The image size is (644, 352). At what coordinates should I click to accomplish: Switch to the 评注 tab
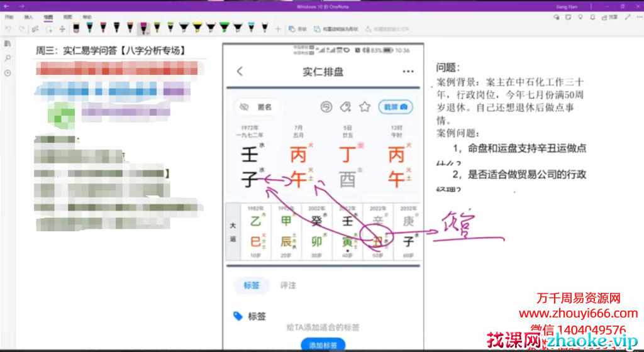[x=288, y=285]
